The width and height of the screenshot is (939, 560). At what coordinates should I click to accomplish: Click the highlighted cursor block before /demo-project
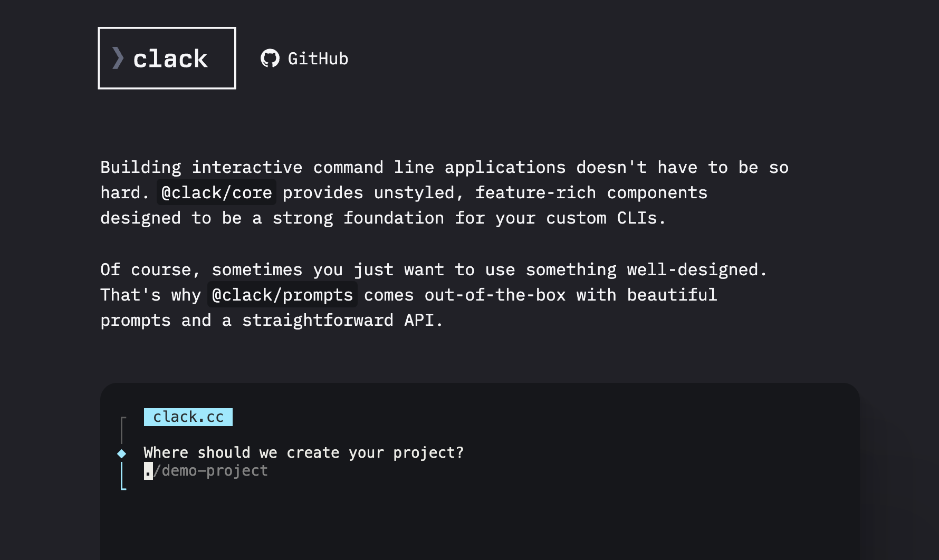tap(148, 471)
